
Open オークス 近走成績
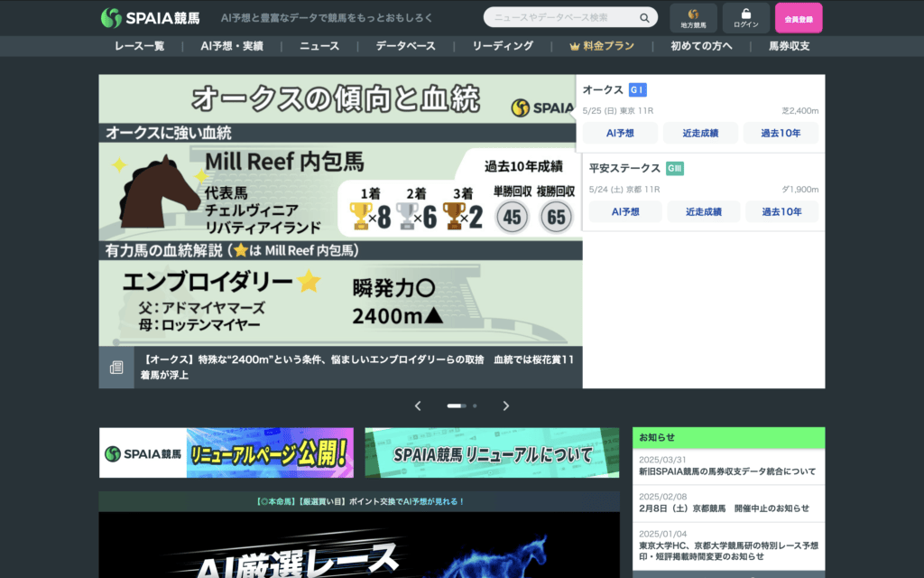coord(700,134)
